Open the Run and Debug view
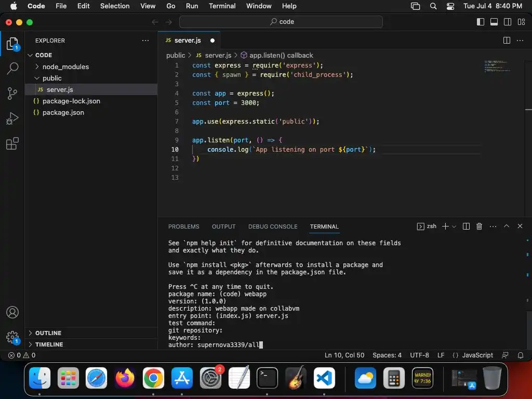 (12, 118)
